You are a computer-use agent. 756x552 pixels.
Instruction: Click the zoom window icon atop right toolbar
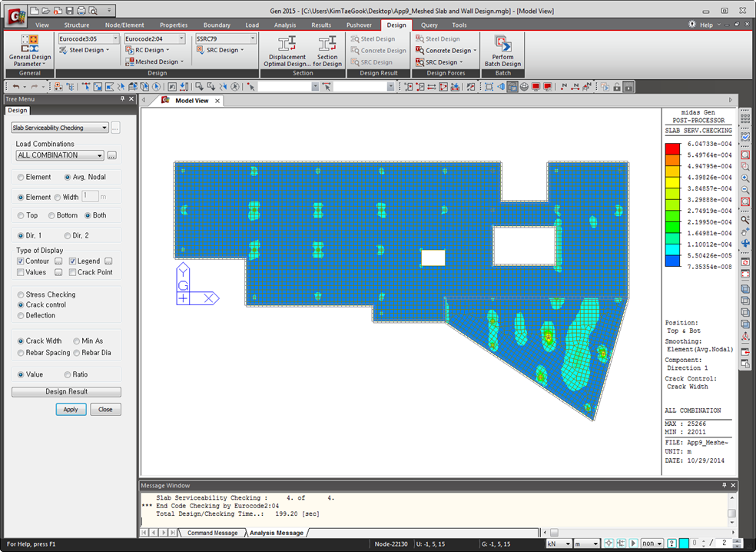[x=745, y=155]
